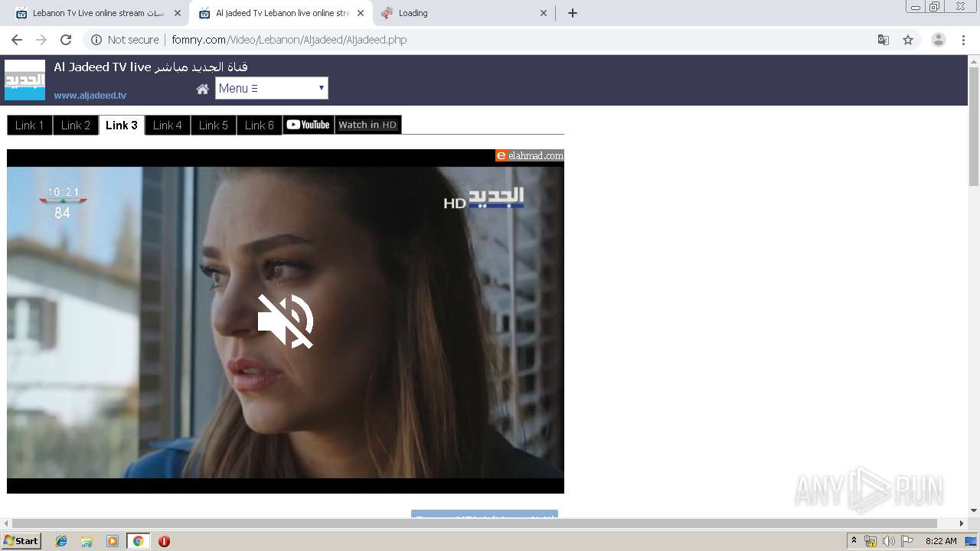980x551 pixels.
Task: Click the Al Jadeed channel logo
Action: 24,80
